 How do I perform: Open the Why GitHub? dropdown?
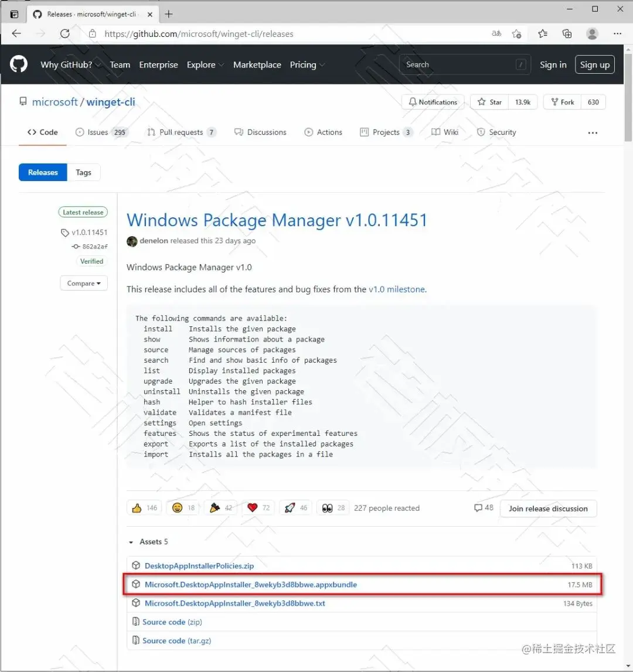(x=70, y=64)
